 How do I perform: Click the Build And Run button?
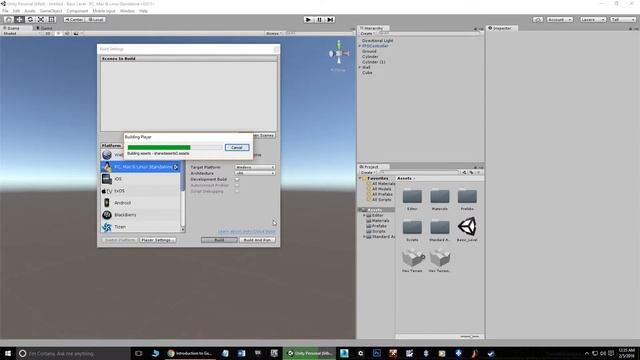click(257, 240)
